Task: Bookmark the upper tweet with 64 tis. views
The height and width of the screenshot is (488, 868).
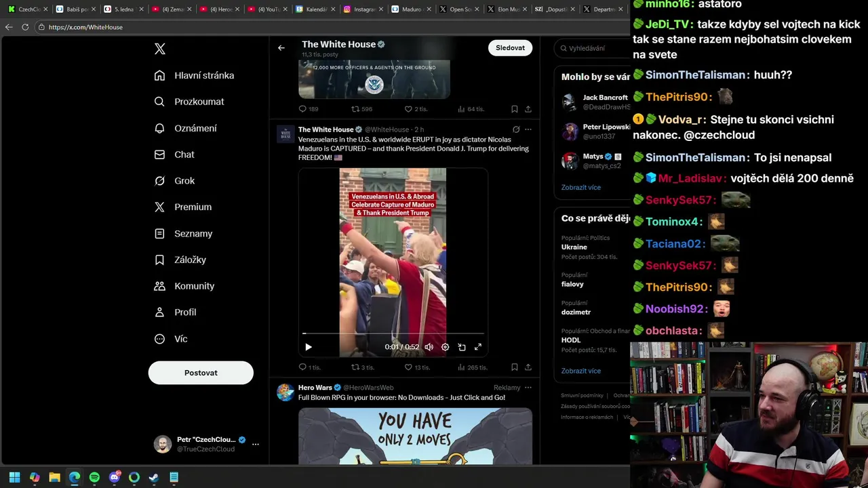Action: coord(514,109)
